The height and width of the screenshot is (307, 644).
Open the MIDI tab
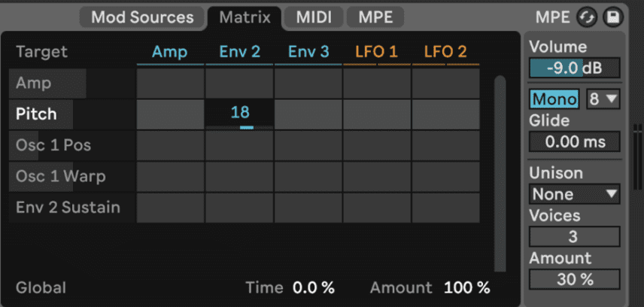pyautogui.click(x=314, y=17)
